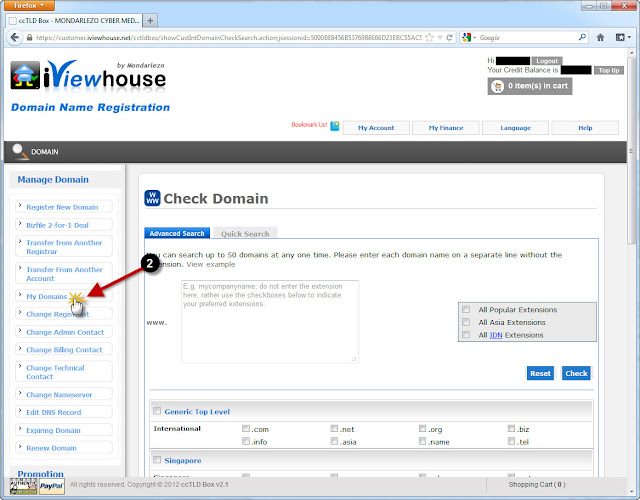The height and width of the screenshot is (500, 640).
Task: Click the Check button
Action: point(576,373)
